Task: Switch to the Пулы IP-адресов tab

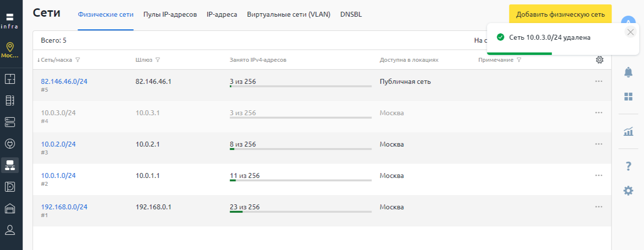Action: click(170, 15)
